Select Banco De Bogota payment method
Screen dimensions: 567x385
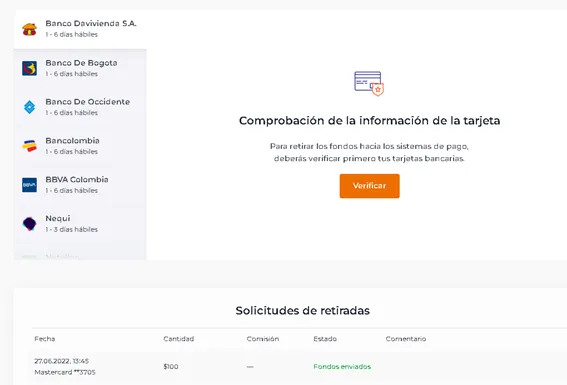click(x=80, y=68)
